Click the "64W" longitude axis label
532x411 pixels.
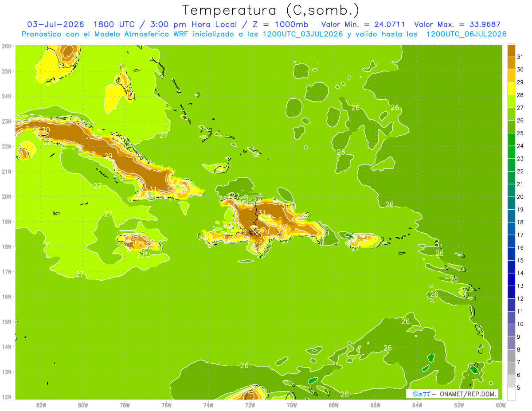pos(417,405)
